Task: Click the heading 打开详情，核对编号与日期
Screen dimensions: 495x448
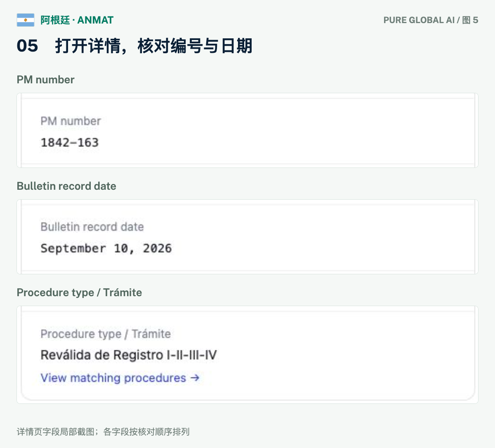Action: pos(154,46)
